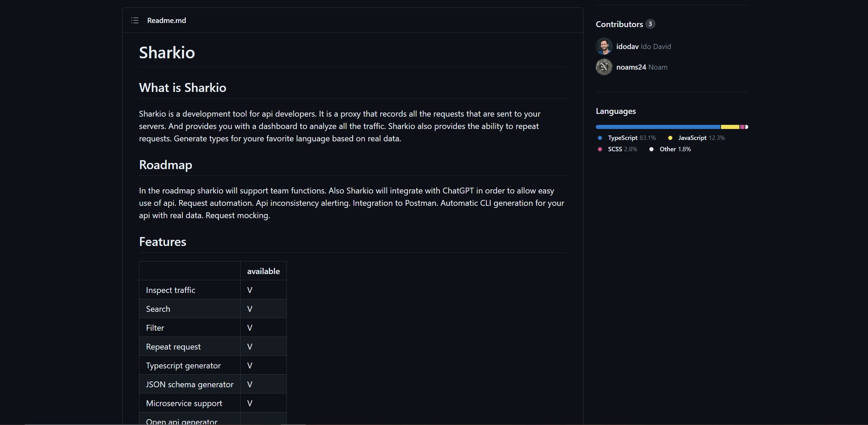Open the idodav username link

[627, 47]
